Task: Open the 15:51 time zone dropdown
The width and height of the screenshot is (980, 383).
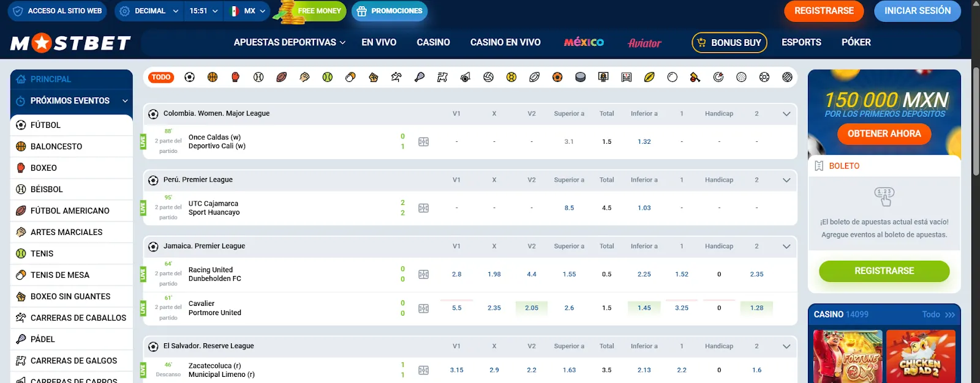Action: click(x=204, y=11)
